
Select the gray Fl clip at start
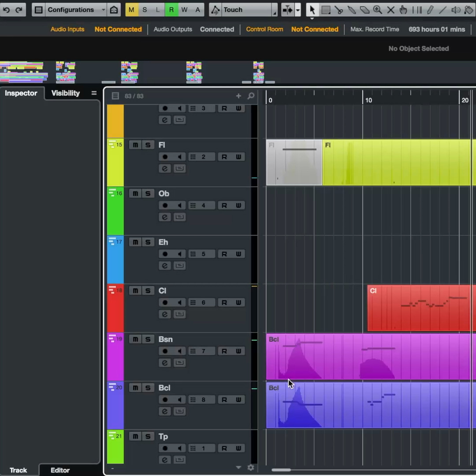[294, 162]
